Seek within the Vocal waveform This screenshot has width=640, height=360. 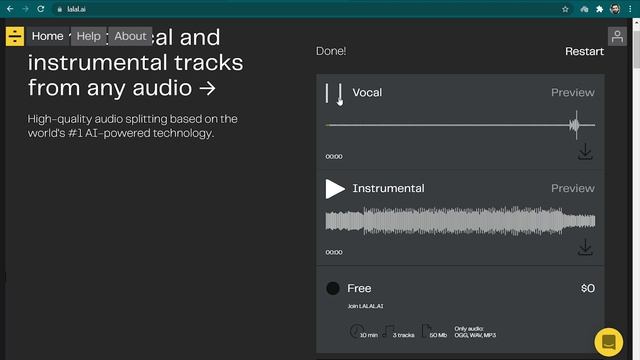460,125
